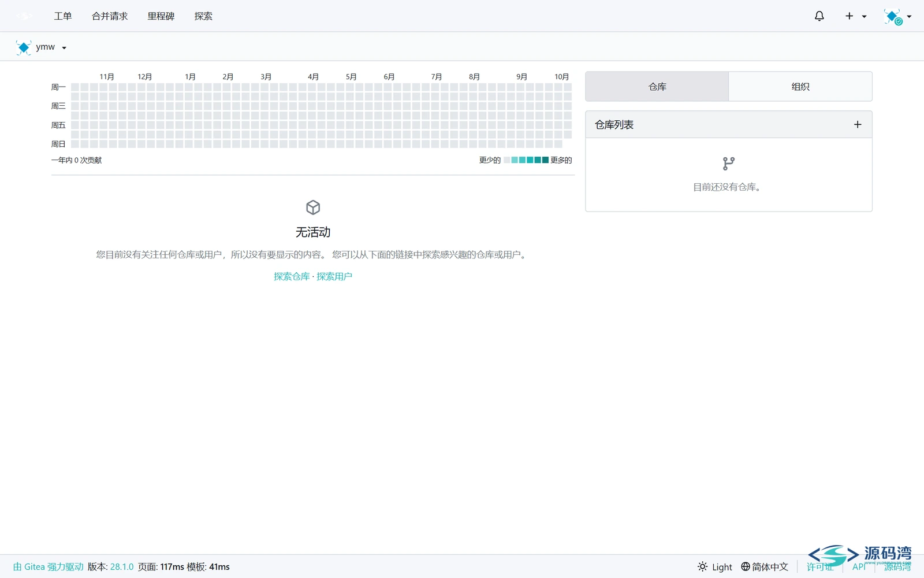Click the sun icon in the footer
The height and width of the screenshot is (578, 924).
click(x=702, y=566)
